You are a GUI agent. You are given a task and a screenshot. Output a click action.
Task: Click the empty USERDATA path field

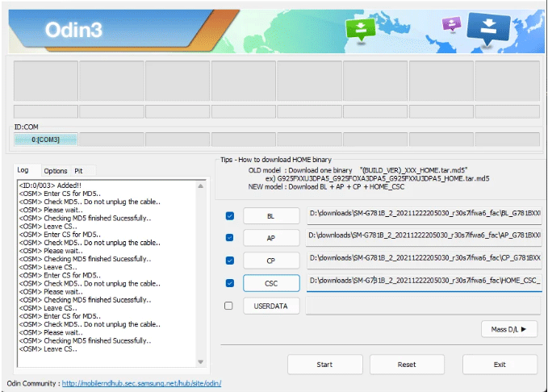coord(424,306)
